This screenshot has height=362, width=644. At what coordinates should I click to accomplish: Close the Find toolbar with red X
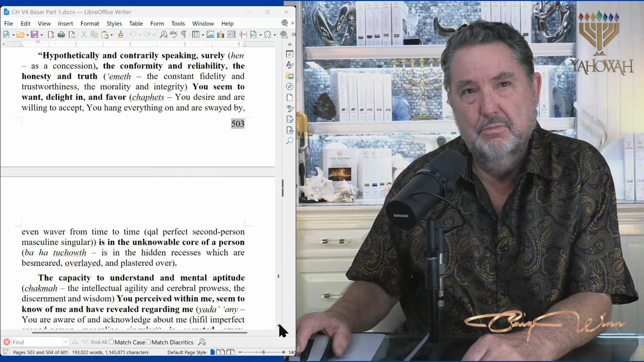click(7, 342)
